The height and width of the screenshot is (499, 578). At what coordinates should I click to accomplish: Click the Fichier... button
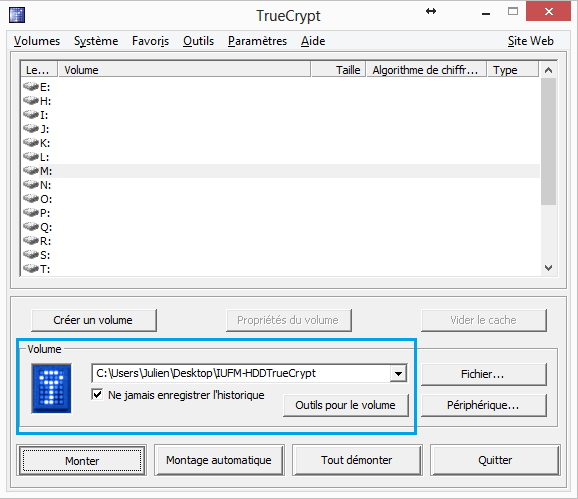[483, 374]
